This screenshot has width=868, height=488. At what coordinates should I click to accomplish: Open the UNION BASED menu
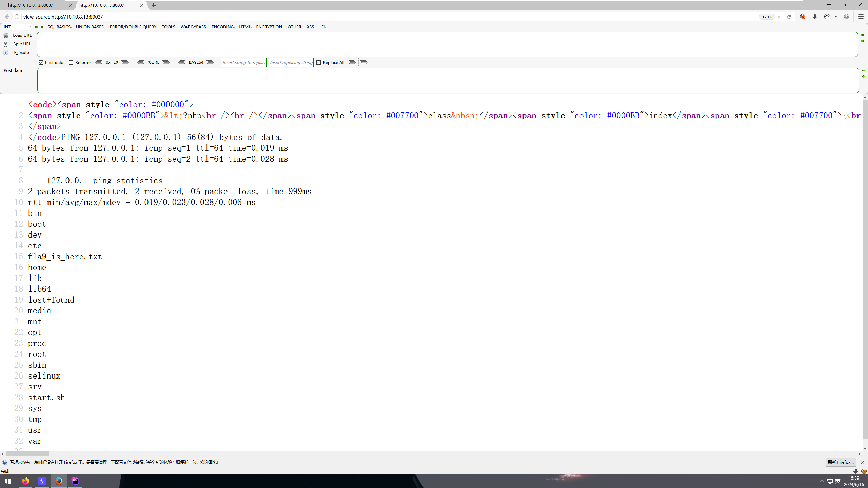point(91,27)
